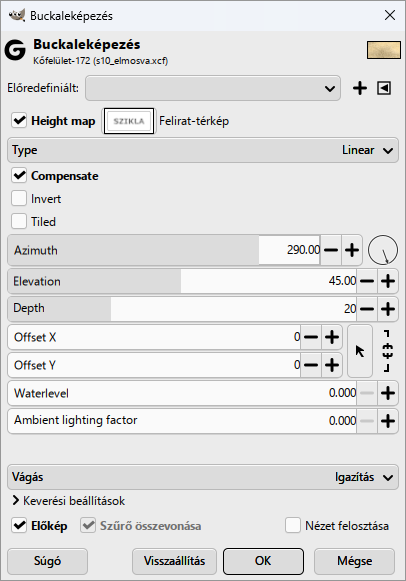The height and width of the screenshot is (581, 406).
Task: Decrease Offset X with minus button
Action: point(310,337)
